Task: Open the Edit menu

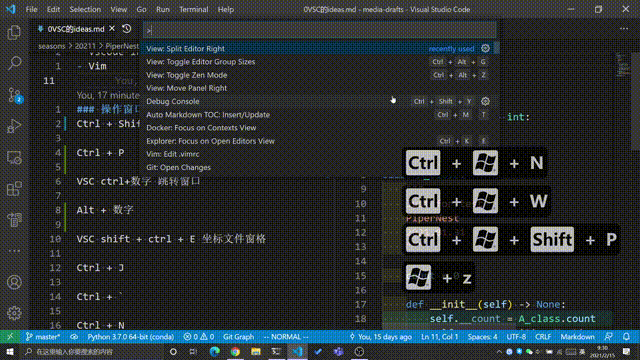Action: 53,9
